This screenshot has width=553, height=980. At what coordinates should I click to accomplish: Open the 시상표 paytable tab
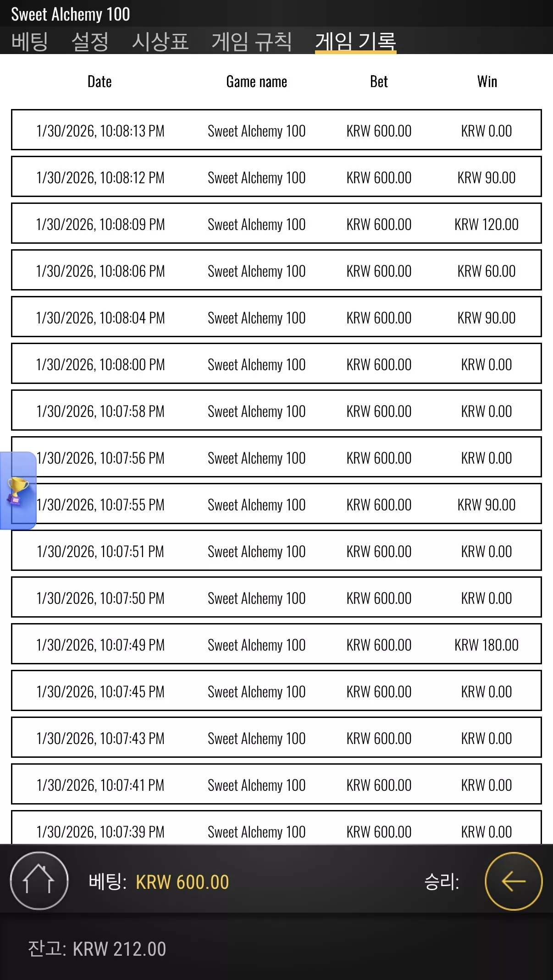(160, 41)
